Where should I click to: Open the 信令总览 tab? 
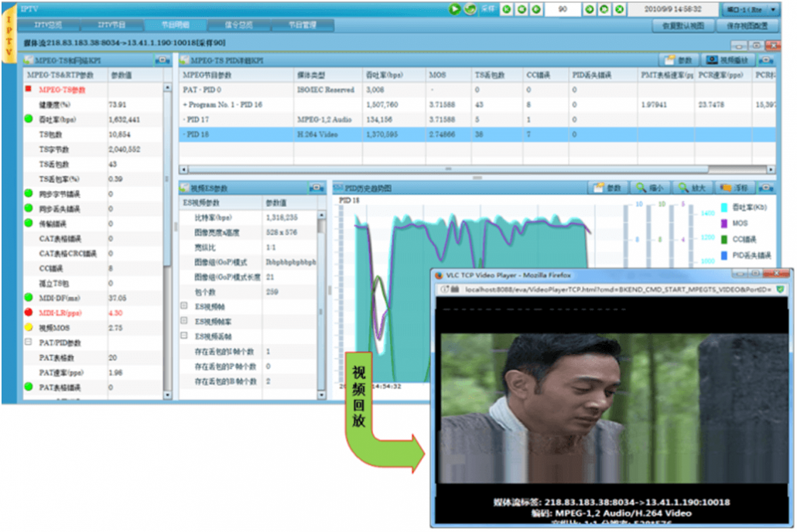tap(239, 25)
